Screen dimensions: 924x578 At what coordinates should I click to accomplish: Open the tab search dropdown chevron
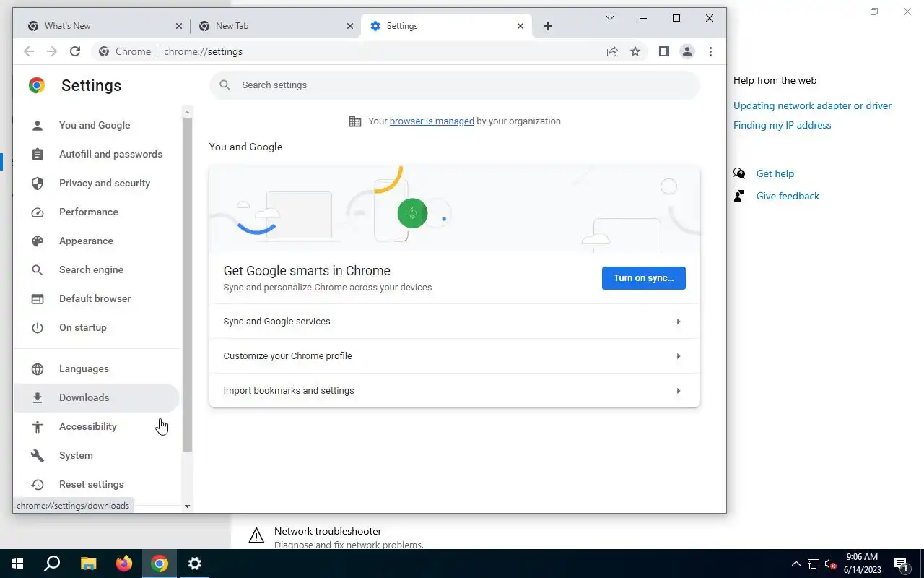point(610,18)
